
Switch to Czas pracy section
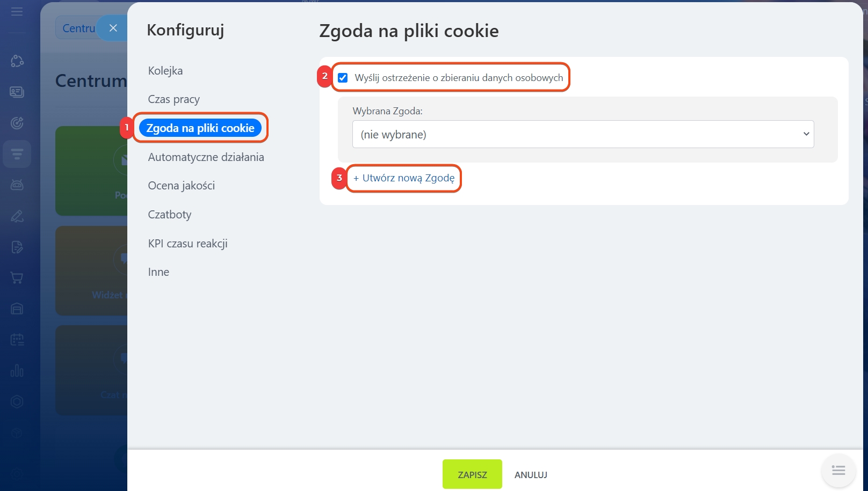(173, 99)
